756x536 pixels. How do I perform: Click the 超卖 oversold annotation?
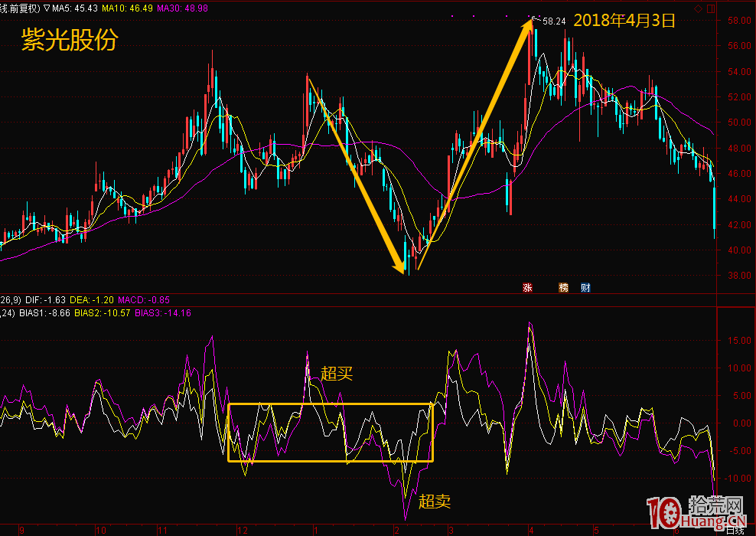point(435,502)
